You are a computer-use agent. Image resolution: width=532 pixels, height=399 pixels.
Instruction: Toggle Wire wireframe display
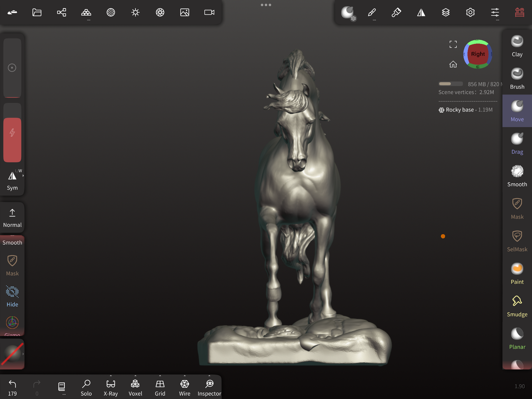tap(184, 387)
